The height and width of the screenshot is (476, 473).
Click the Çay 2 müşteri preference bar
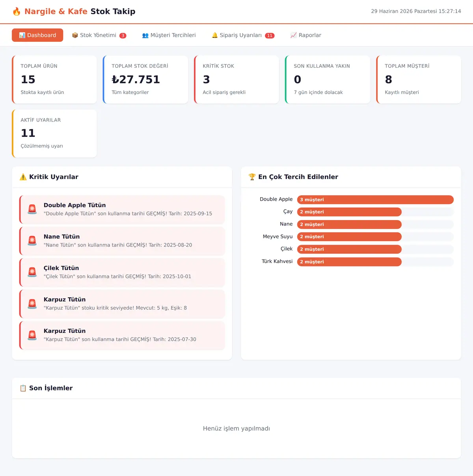[349, 212]
